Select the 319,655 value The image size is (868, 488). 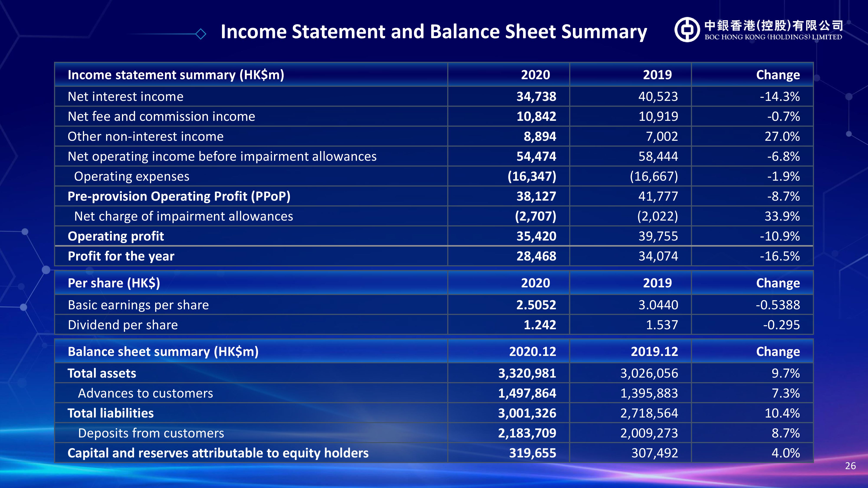click(x=533, y=453)
